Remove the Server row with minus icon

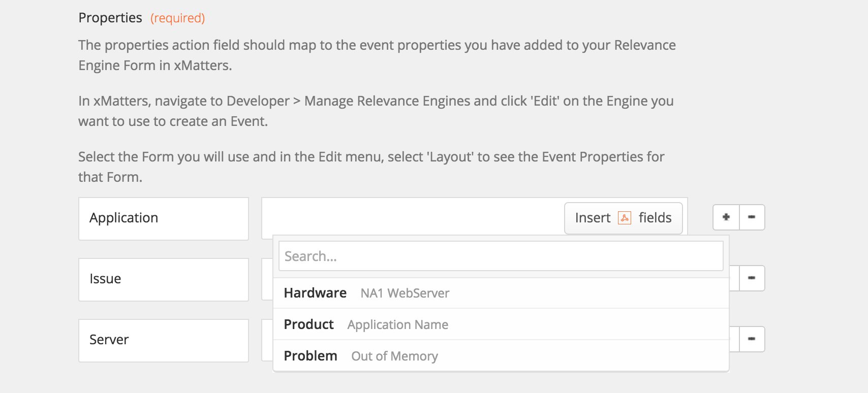pos(752,339)
